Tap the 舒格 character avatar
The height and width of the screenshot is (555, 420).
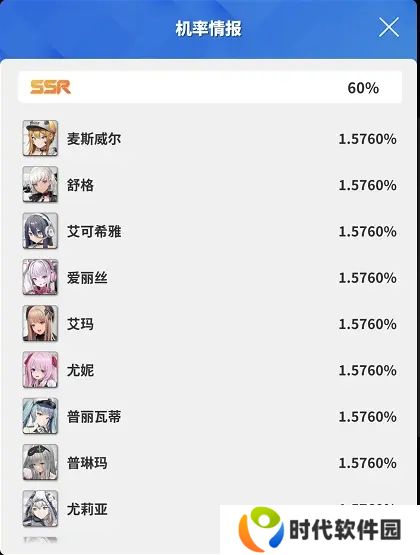(x=40, y=184)
